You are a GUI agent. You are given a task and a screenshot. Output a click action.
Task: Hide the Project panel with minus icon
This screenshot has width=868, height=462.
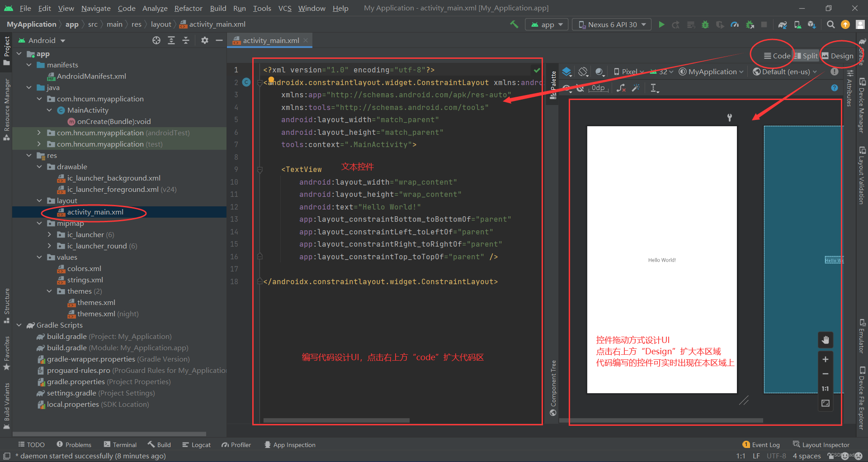click(219, 40)
